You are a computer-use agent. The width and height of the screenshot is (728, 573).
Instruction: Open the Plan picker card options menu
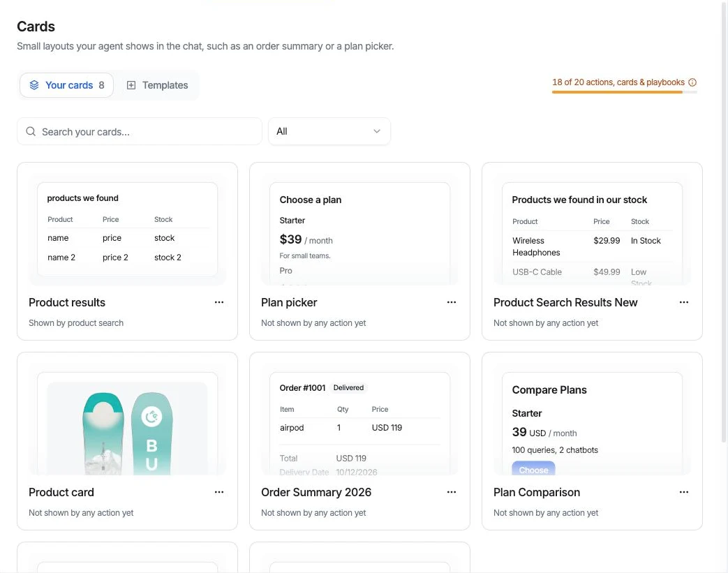pyautogui.click(x=452, y=302)
